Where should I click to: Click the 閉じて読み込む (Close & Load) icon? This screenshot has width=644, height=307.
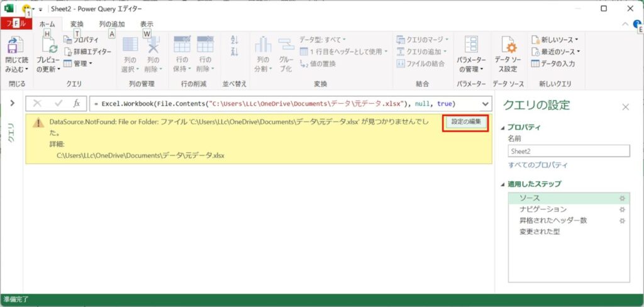(x=15, y=45)
